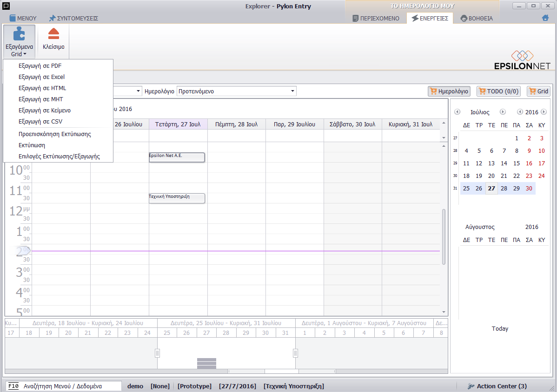Click the Ημερολόγιο view button
The width and height of the screenshot is (557, 392).
449,91
